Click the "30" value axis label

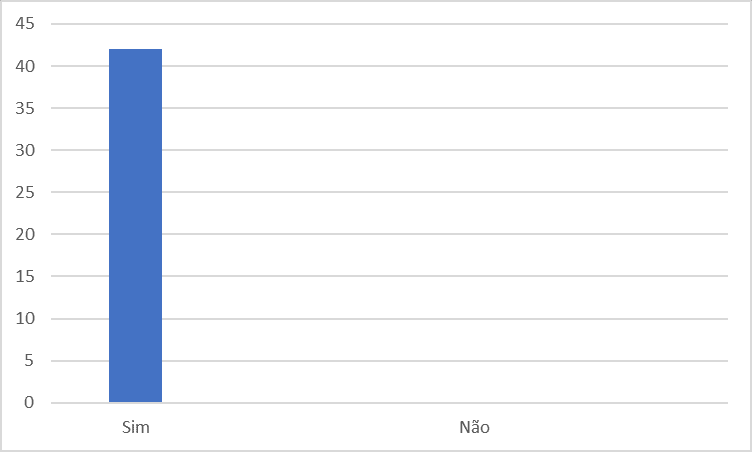25,150
